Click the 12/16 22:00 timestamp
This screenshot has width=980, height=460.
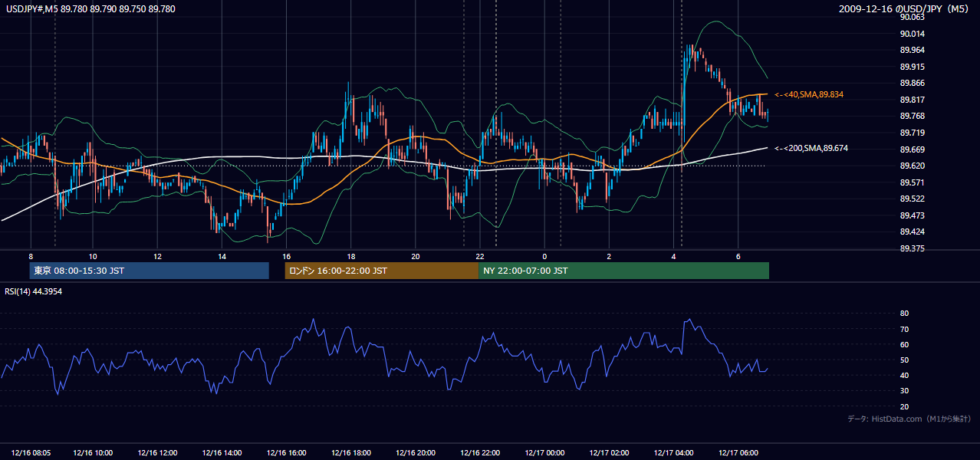pyautogui.click(x=480, y=453)
